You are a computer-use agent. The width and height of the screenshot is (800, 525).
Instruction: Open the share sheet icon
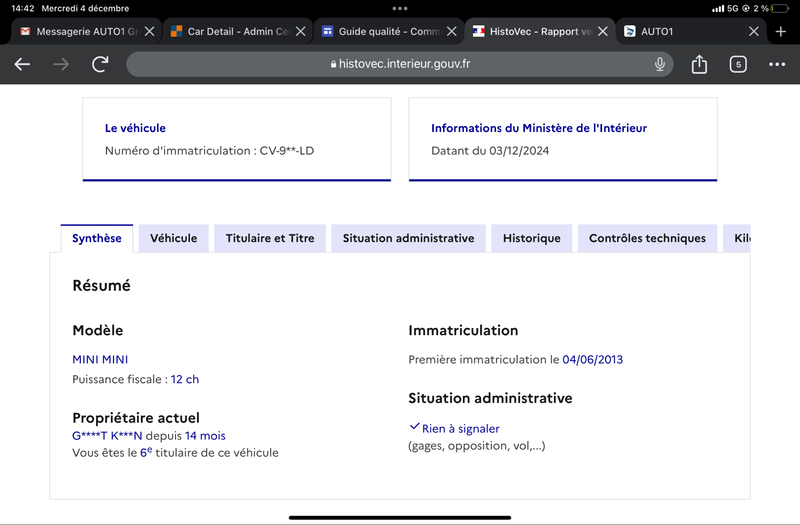[699, 64]
